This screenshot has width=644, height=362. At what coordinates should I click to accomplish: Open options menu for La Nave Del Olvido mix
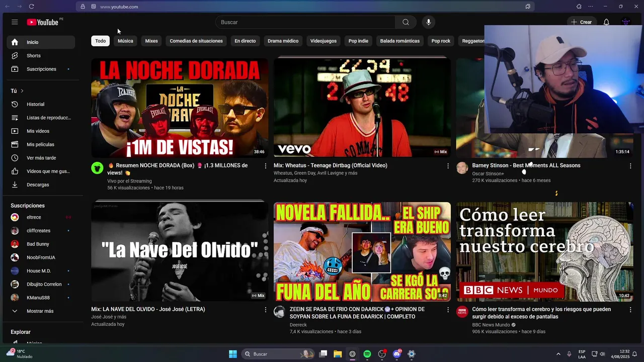pyautogui.click(x=266, y=310)
